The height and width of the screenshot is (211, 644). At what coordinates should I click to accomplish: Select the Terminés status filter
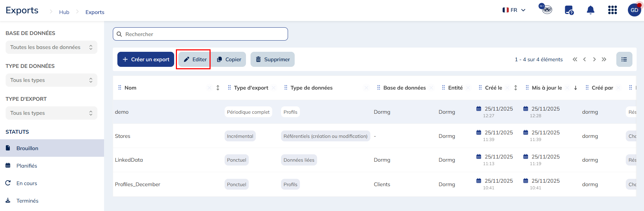point(27,201)
